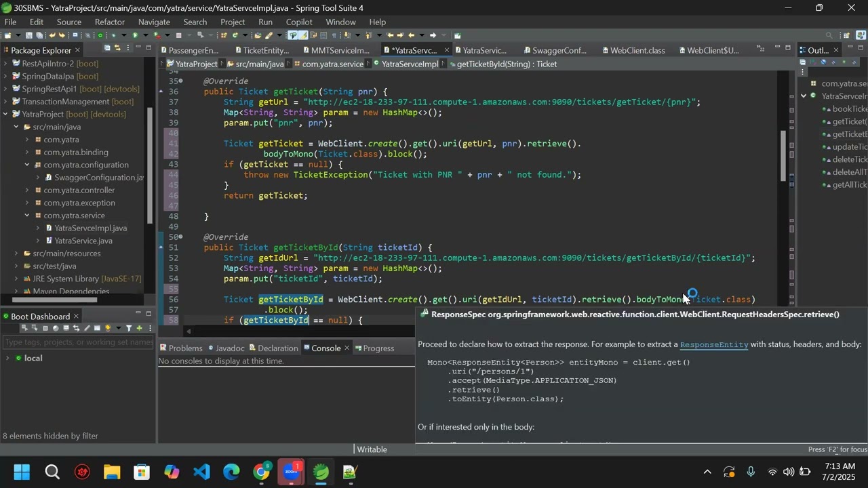This screenshot has width=868, height=488.
Task: Open the ResponseEntity link in the tooltip
Action: click(714, 344)
